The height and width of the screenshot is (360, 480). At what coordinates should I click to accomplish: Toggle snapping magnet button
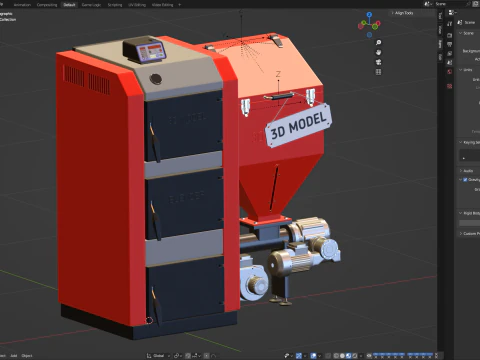(188, 356)
